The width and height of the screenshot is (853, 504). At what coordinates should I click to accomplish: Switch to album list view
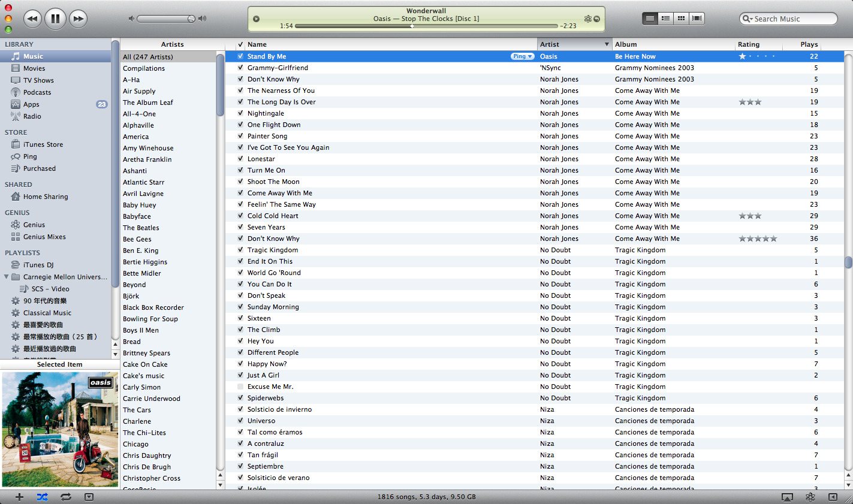665,19
